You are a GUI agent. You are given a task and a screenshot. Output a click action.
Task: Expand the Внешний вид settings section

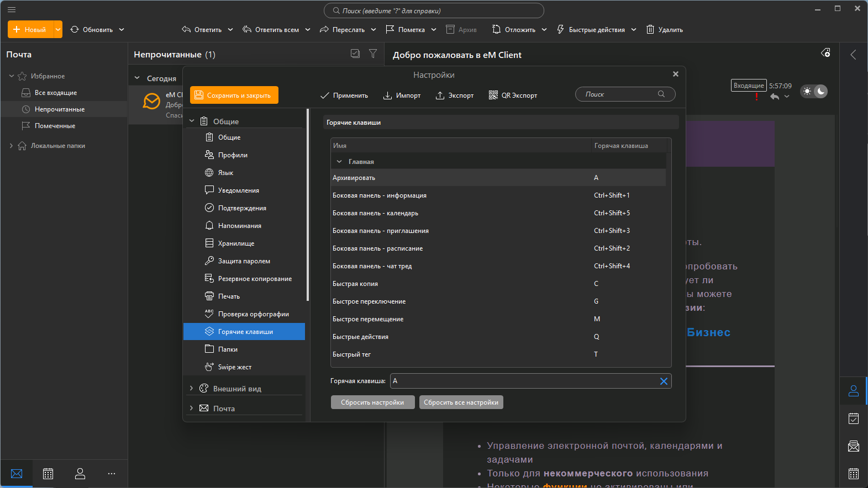(191, 389)
